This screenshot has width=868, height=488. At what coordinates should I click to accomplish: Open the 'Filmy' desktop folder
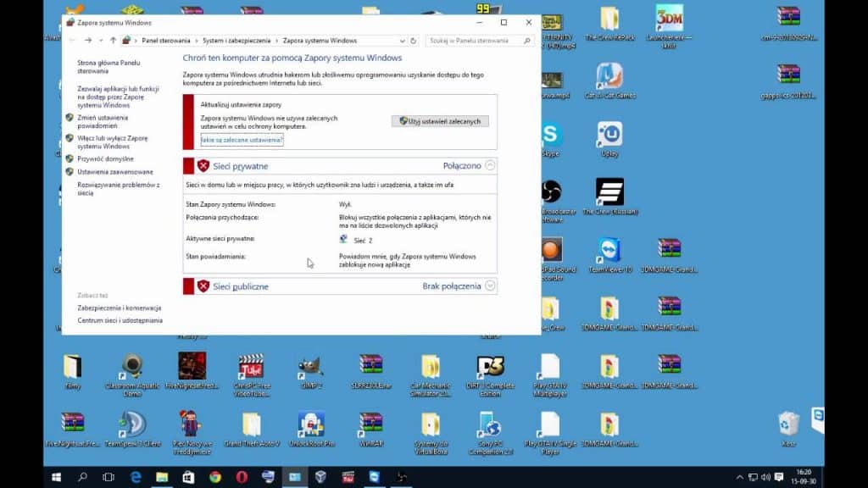tap(73, 372)
